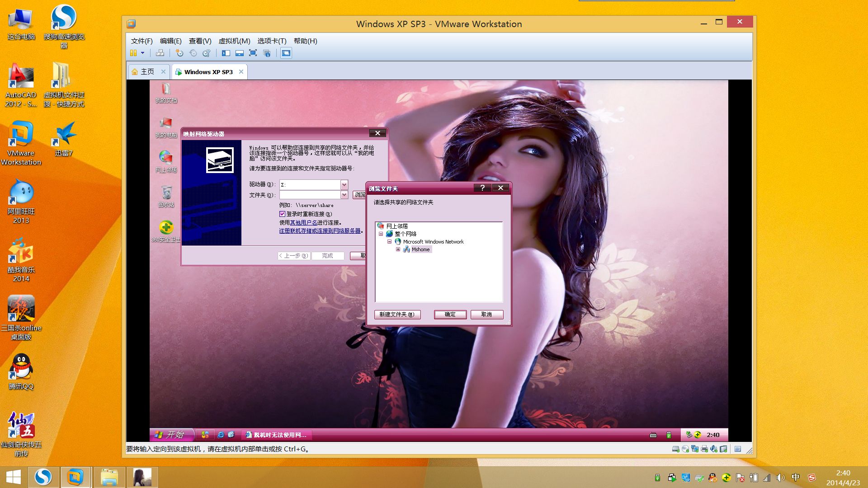
Task: Click 注册联机存储或连接到网络服务器 link
Action: [320, 231]
